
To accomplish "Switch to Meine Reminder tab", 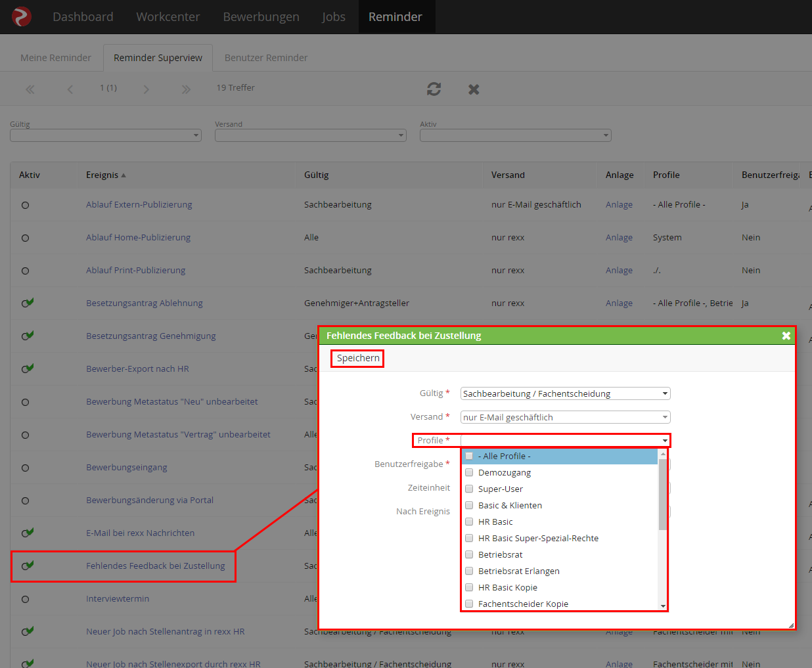I will click(x=56, y=58).
